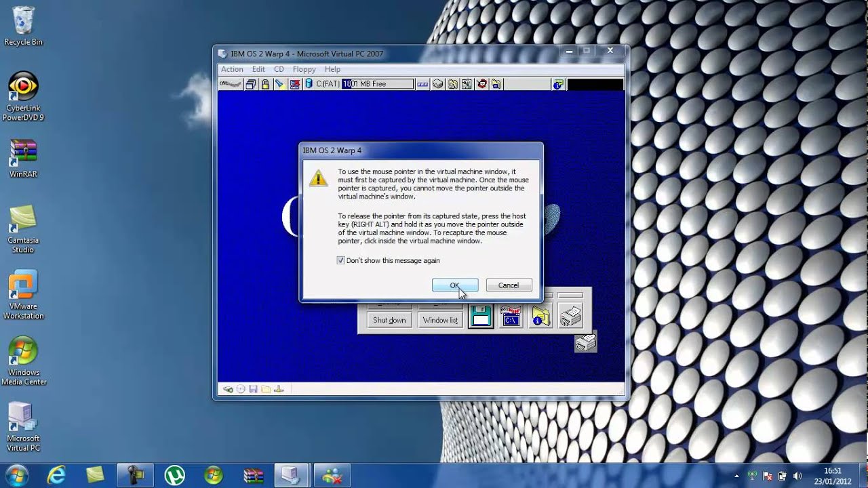The width and height of the screenshot is (868, 488).
Task: Click network adapter status icon in Virtual PC
Action: click(278, 389)
